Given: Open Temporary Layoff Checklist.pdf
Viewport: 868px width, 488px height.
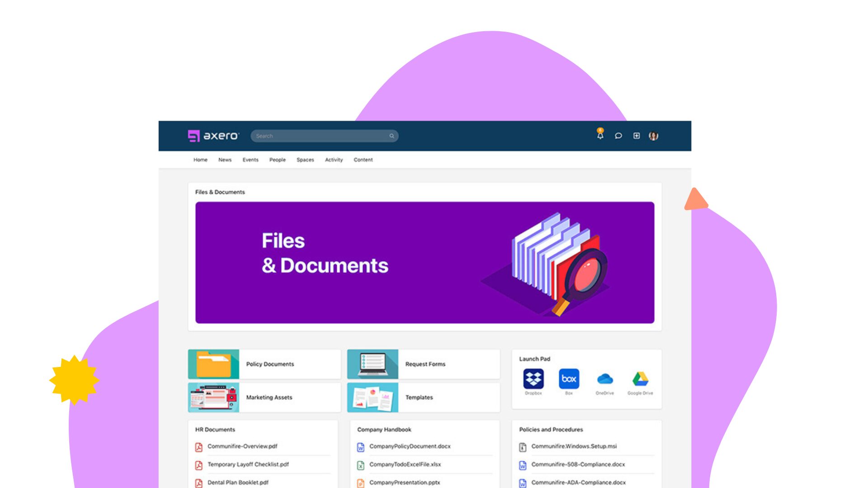Looking at the screenshot, I should coord(248,465).
